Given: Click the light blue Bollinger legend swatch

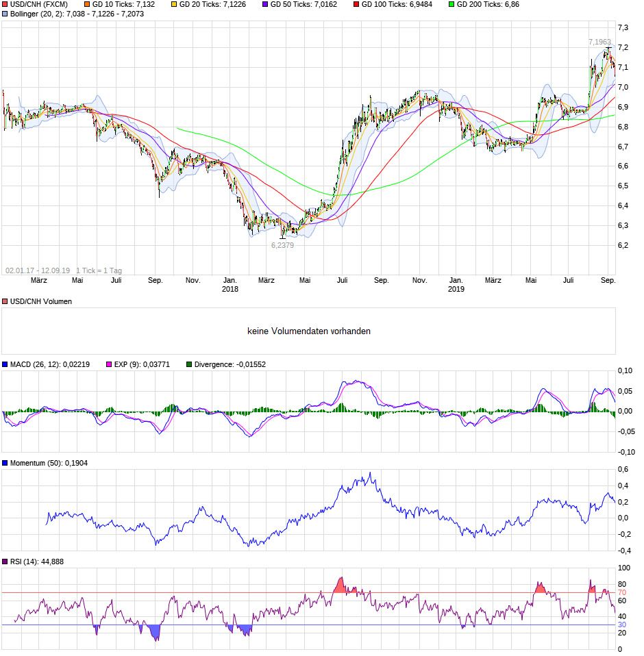Looking at the screenshot, I should (5, 14).
